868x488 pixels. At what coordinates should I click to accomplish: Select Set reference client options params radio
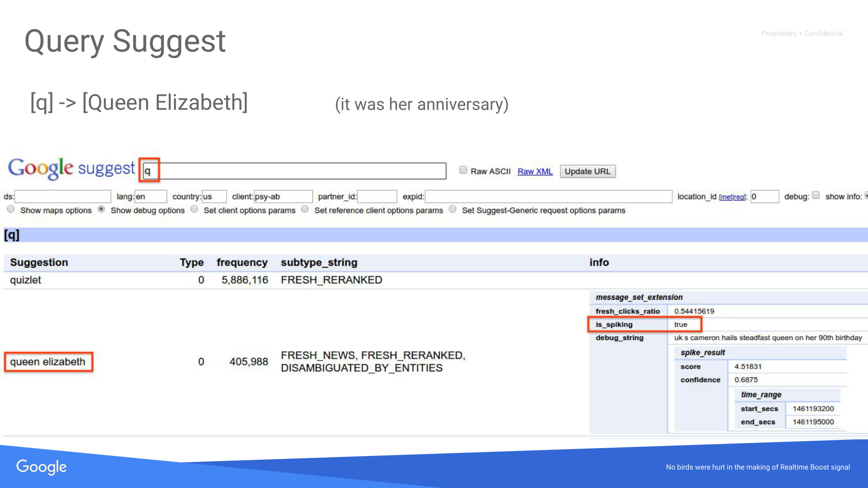(x=305, y=209)
